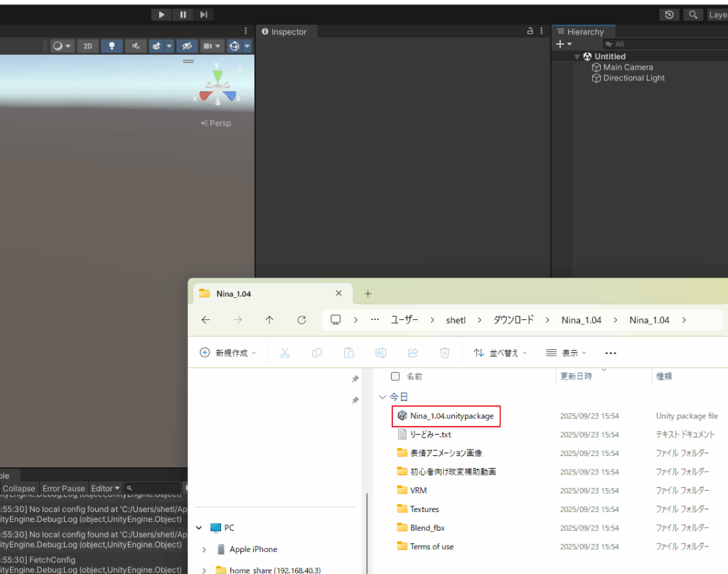
Task: Open Unity undo history icon
Action: point(669,15)
